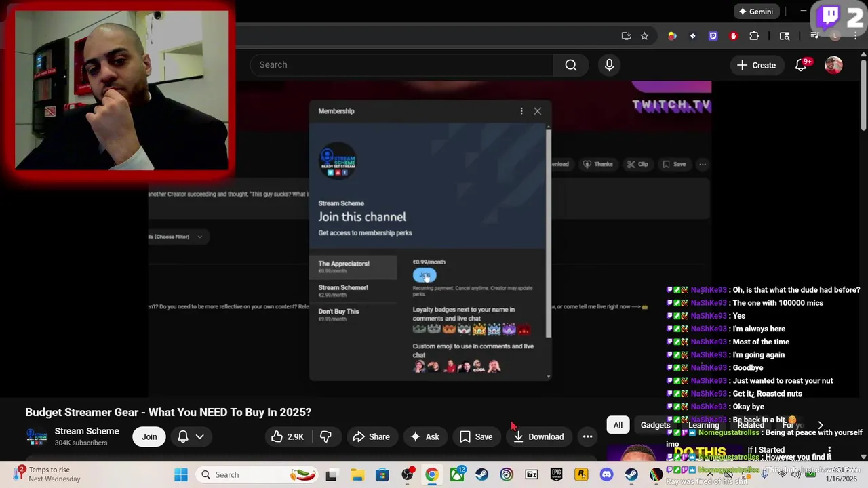Viewport: 868px width, 488px height.
Task: Click the multicolor circles extension icon
Action: point(672,36)
